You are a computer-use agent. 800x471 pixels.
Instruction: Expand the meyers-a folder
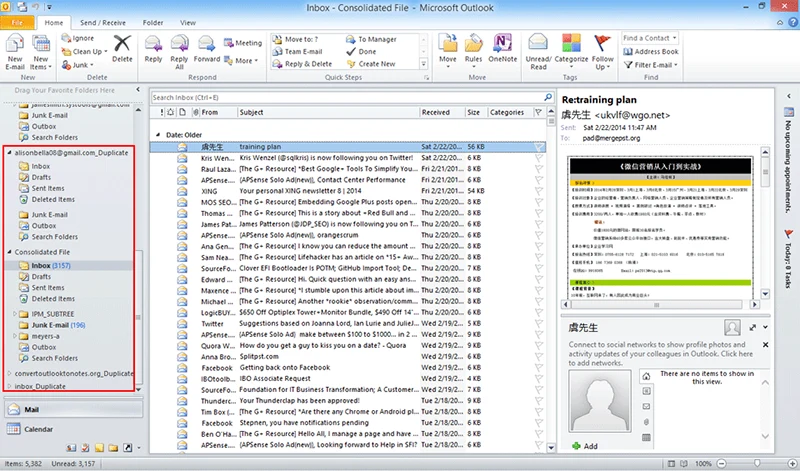15,336
